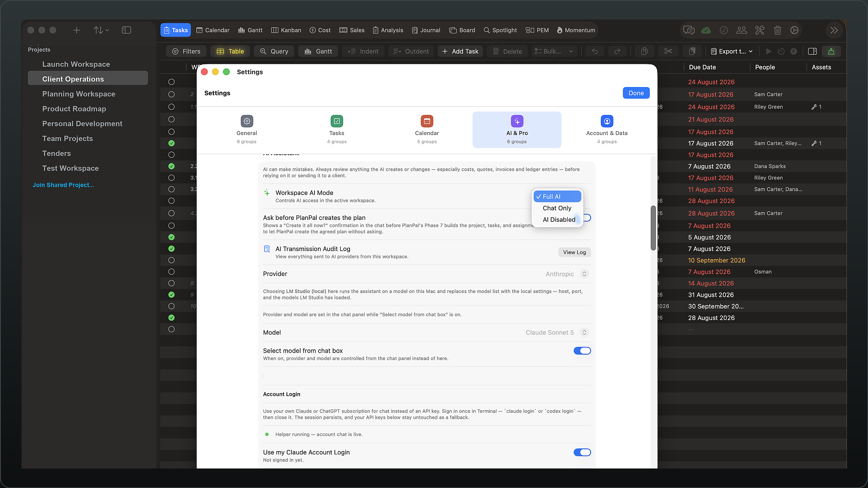868x488 pixels.
Task: Toggle the right inspector panel icon
Action: (812, 51)
